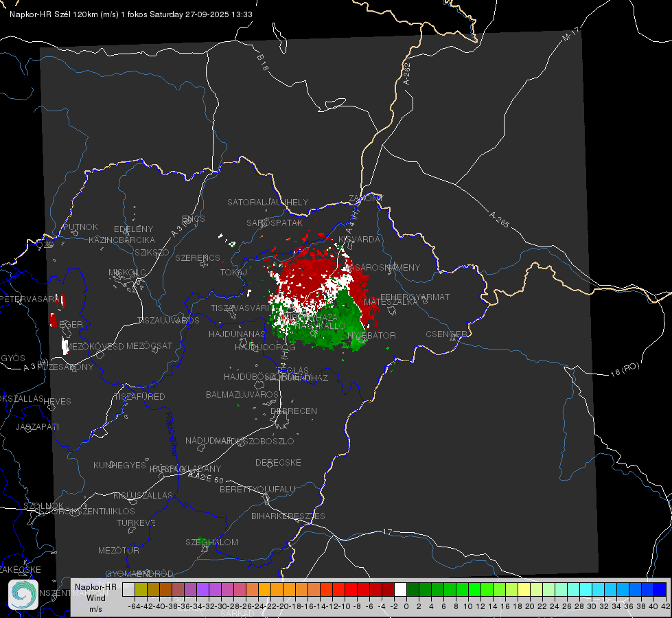Select the SÁROSPATAK label

click(x=275, y=222)
